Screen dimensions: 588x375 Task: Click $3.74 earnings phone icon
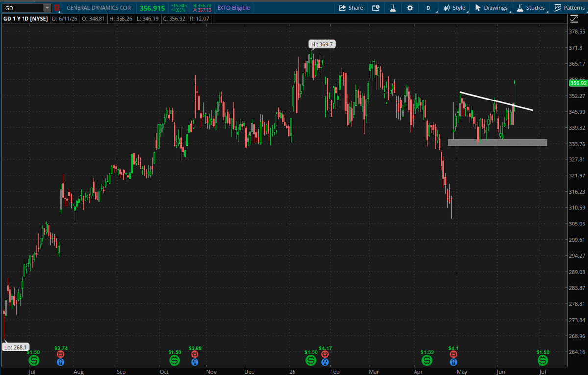[61, 354]
